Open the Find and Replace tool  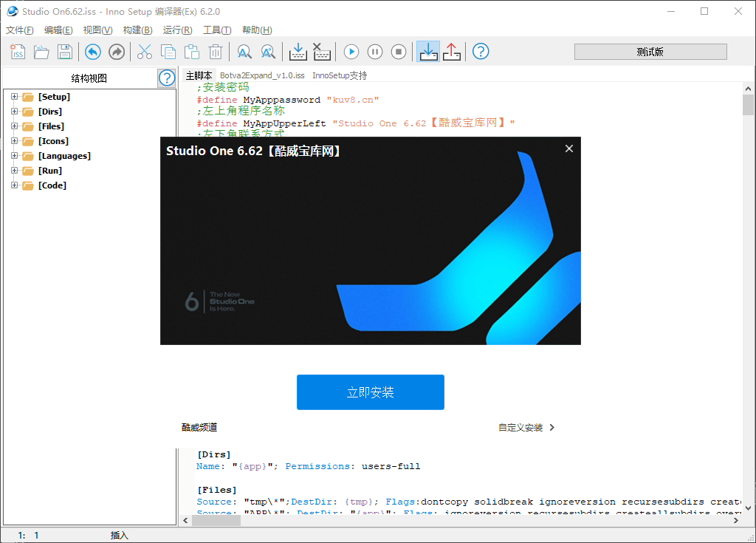[x=268, y=52]
